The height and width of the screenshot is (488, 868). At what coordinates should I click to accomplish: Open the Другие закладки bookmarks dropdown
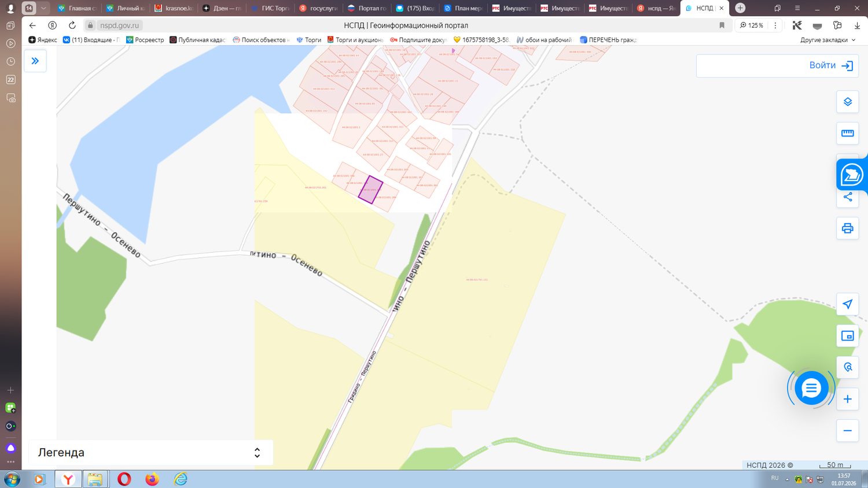827,40
